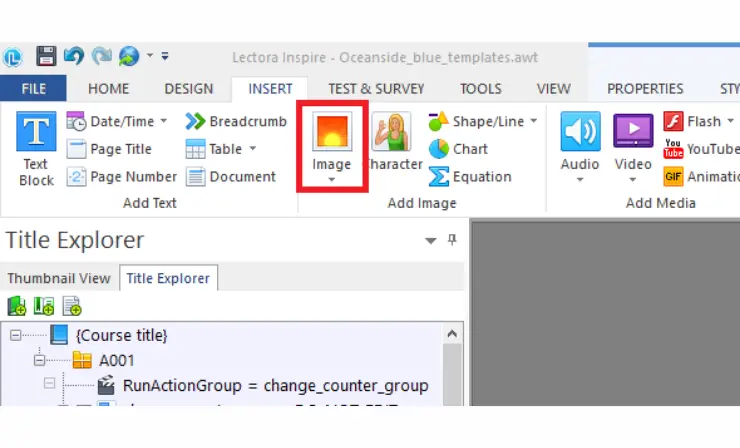Switch to Thumbnail View tab
The image size is (740, 448).
pyautogui.click(x=59, y=279)
